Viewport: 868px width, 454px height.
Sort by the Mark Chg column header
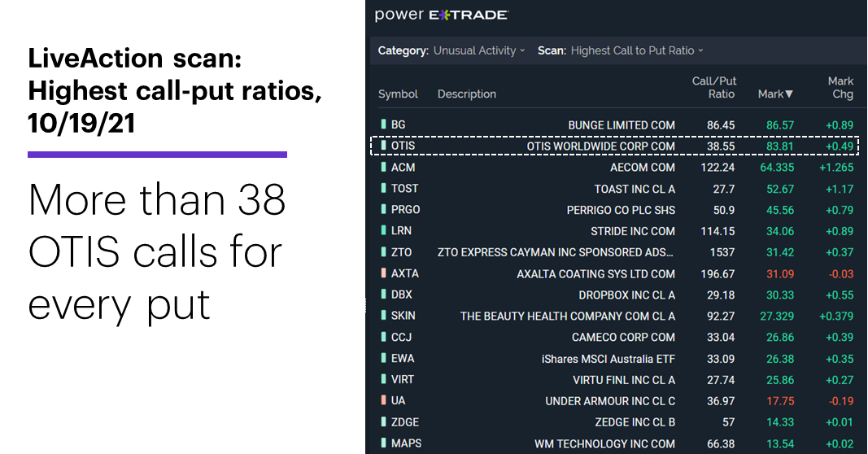[840, 88]
